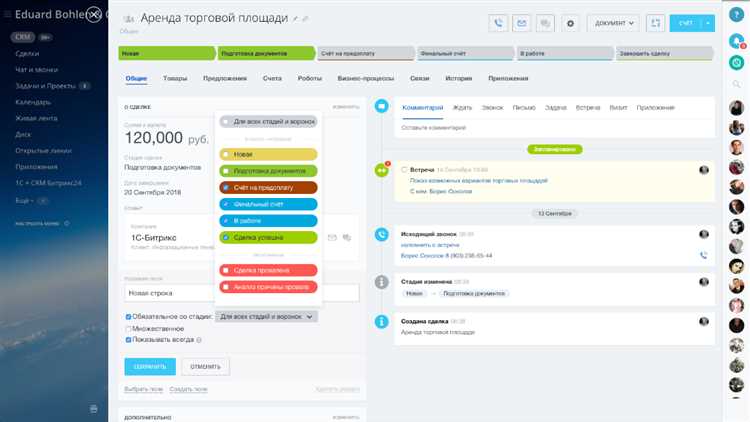Open the Документ dropdown
The height and width of the screenshot is (422, 750).
click(614, 23)
